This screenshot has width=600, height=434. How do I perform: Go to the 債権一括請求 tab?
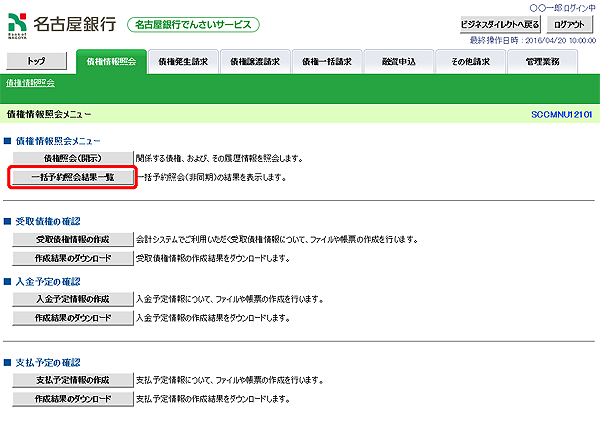coord(327,62)
